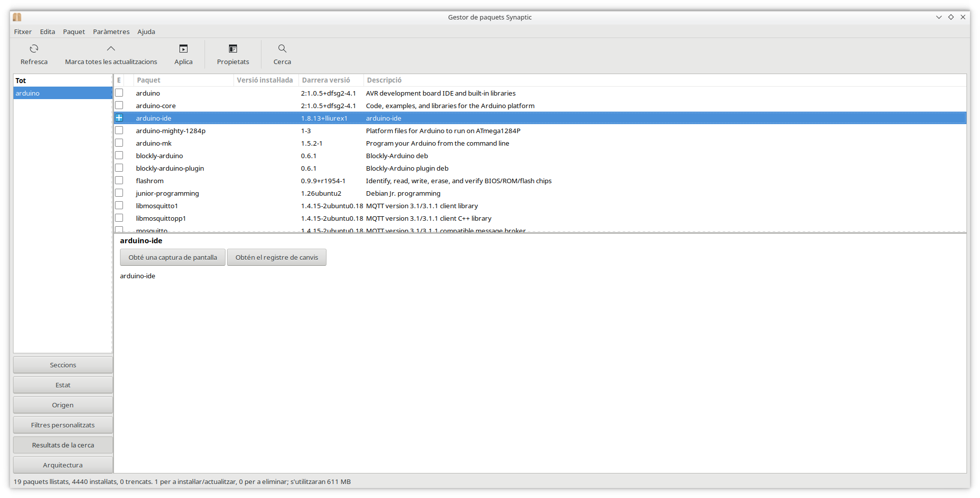Viewport: 980px width, 498px height.
Task: Click AVR development board IDE description
Action: click(x=440, y=93)
